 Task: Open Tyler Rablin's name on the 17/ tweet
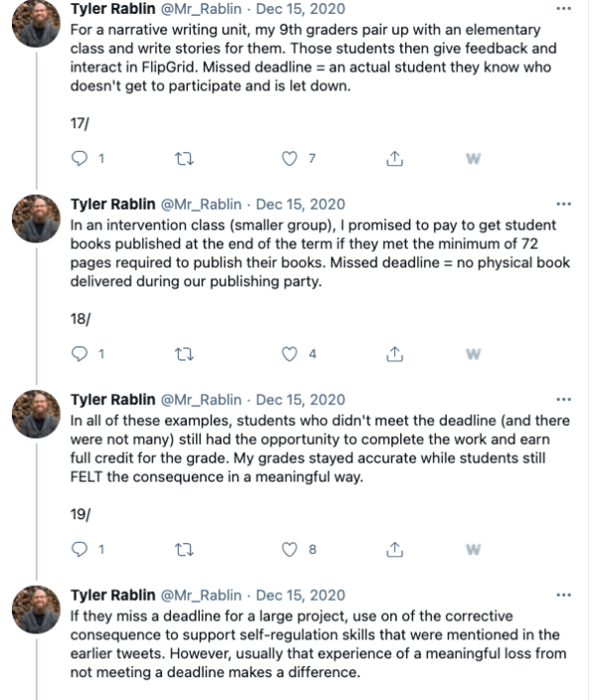pyautogui.click(x=112, y=9)
